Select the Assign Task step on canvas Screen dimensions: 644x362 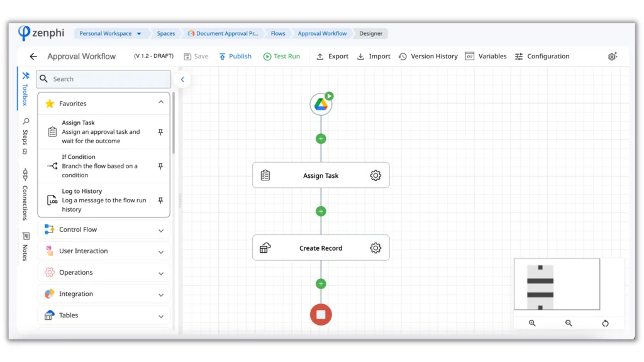tap(321, 175)
